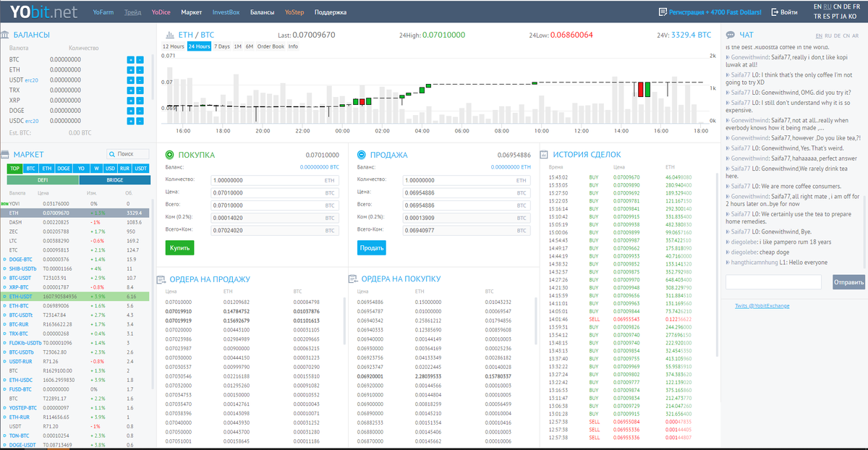
Task: Select the 24 Hours chart range
Action: click(199, 46)
